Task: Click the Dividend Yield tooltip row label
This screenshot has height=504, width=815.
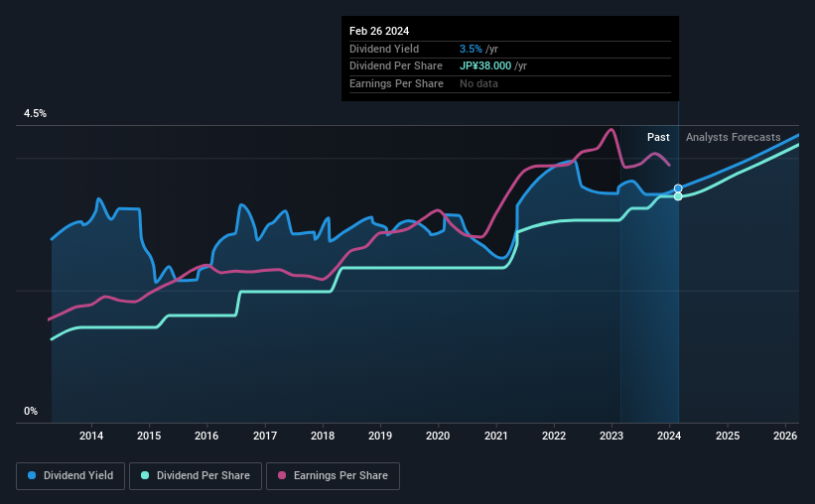Action: (x=384, y=49)
